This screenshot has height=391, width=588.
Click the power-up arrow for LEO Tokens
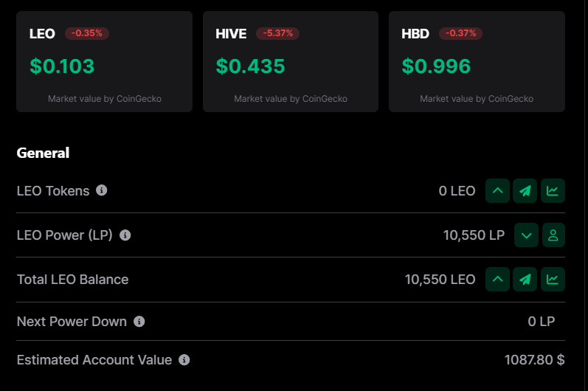tap(497, 191)
